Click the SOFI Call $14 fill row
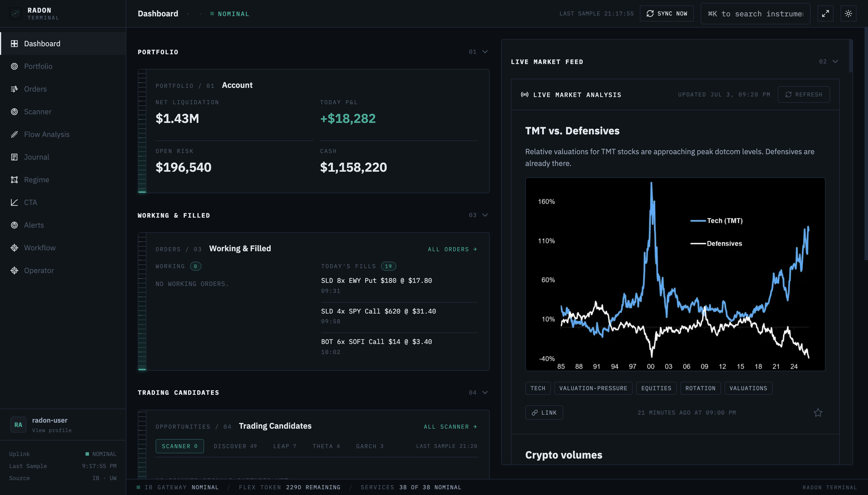 click(399, 347)
